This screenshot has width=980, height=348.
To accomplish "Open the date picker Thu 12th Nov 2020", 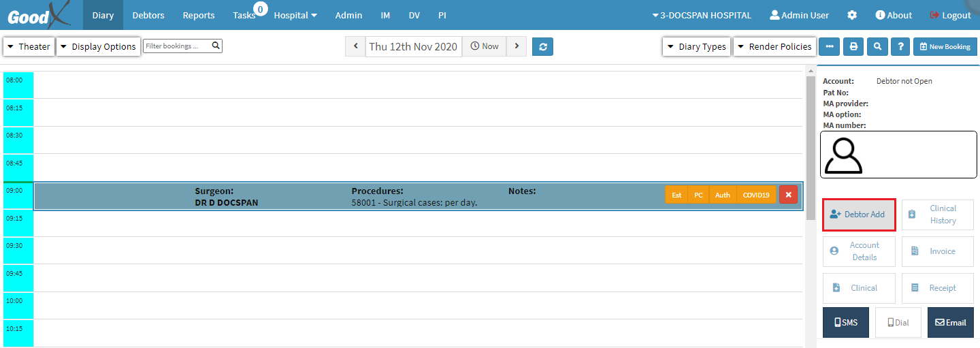I will coord(413,46).
